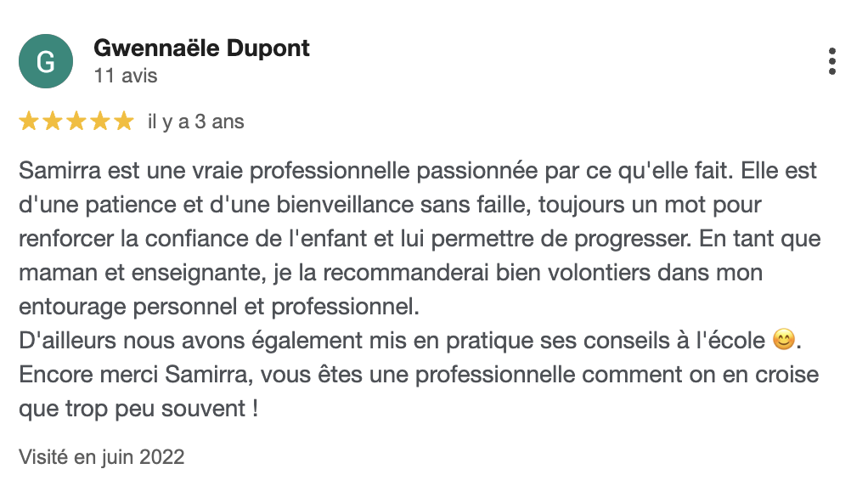Open Gwennaële Dupont's reviewer profile
Viewport: 868px width, 486px height.
tap(201, 48)
